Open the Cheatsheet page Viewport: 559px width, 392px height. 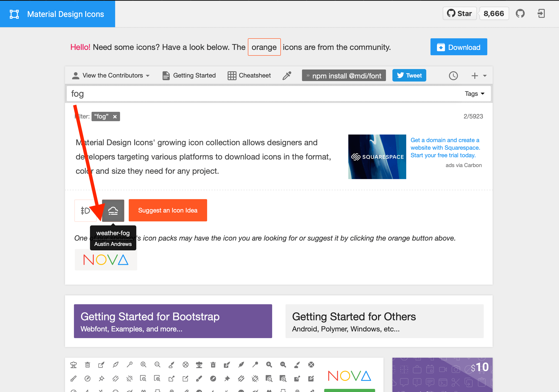click(x=249, y=76)
